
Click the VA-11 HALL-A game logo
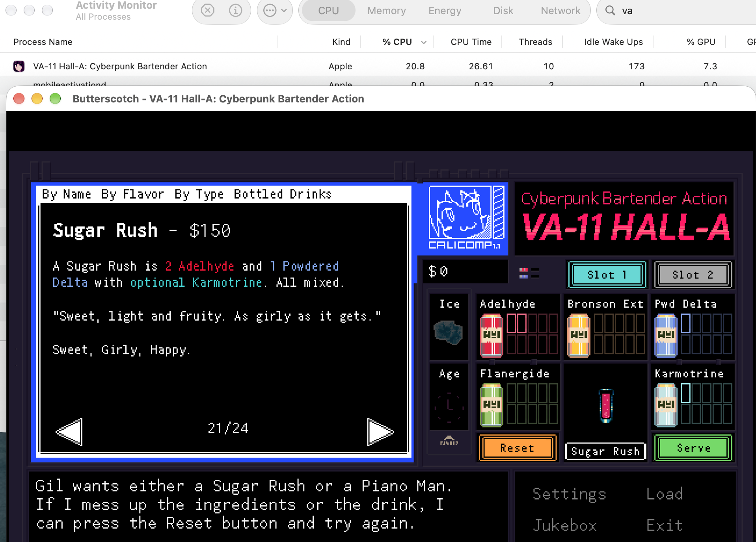[625, 227]
